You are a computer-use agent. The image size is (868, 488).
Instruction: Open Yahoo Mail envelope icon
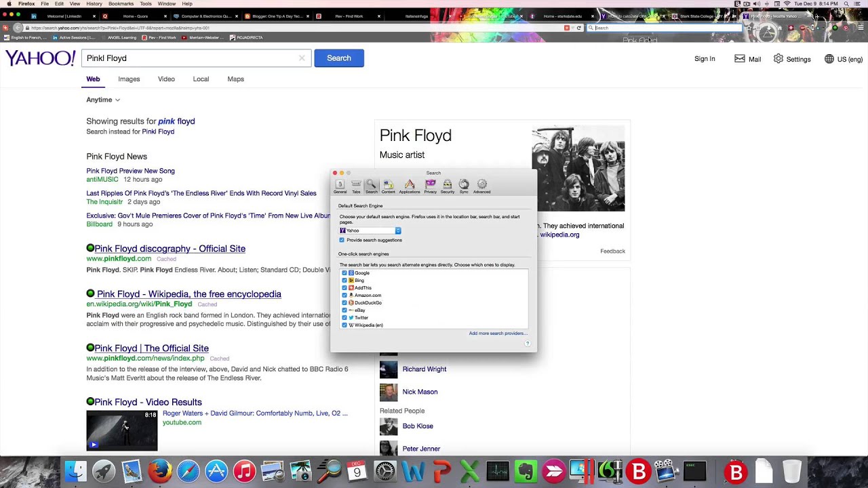tap(740, 59)
